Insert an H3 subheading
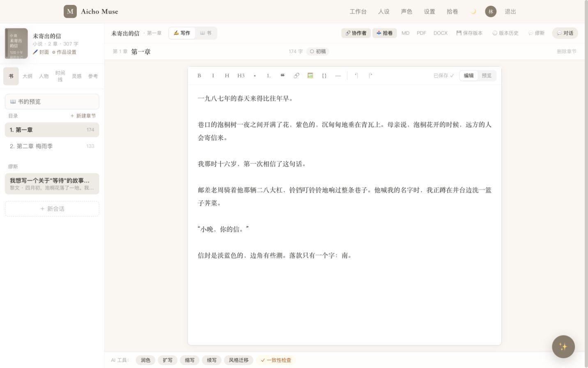Viewport: 588px width, 368px height. pyautogui.click(x=241, y=76)
